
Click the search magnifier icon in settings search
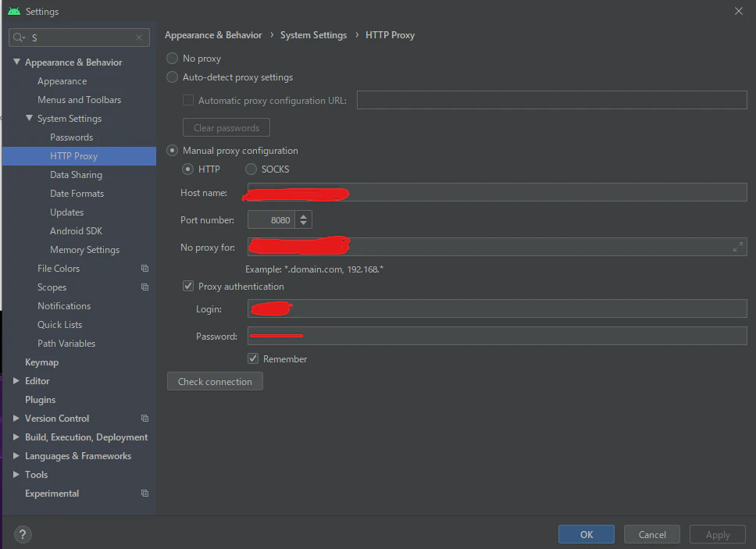point(19,37)
